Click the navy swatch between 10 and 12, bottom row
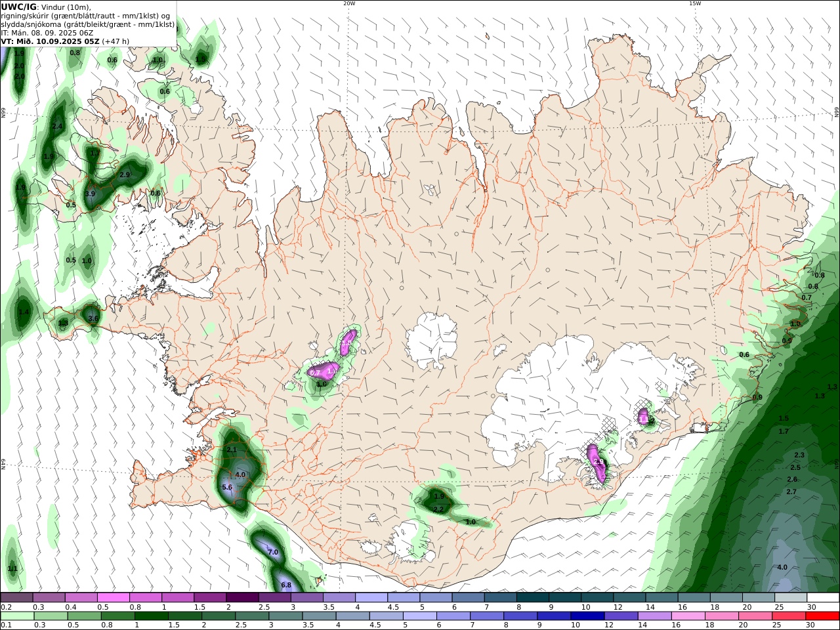The width and height of the screenshot is (840, 630). (x=587, y=616)
